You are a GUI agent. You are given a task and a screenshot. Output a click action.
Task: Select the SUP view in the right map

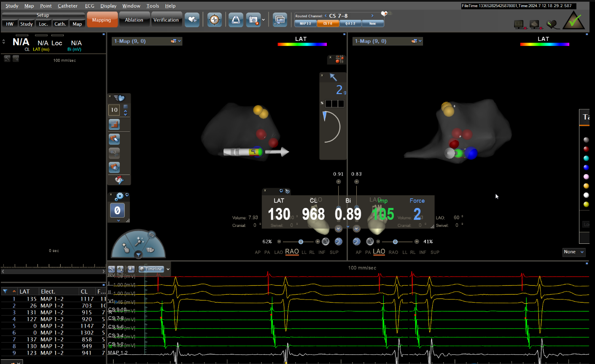435,252
